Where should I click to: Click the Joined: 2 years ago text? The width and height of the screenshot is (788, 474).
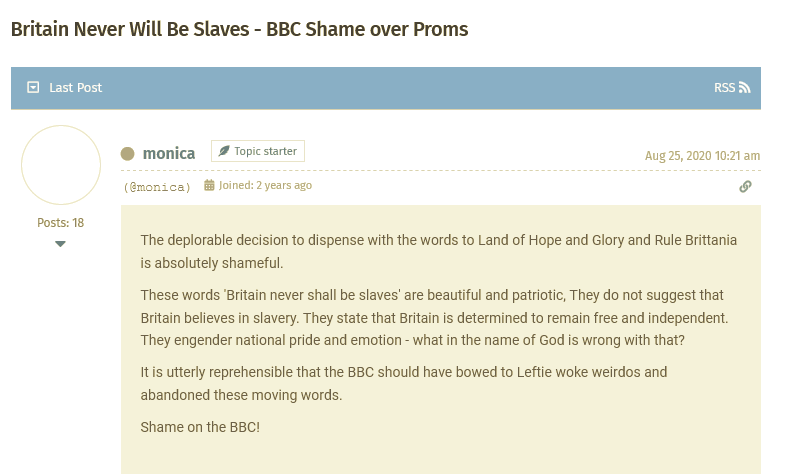coord(265,185)
